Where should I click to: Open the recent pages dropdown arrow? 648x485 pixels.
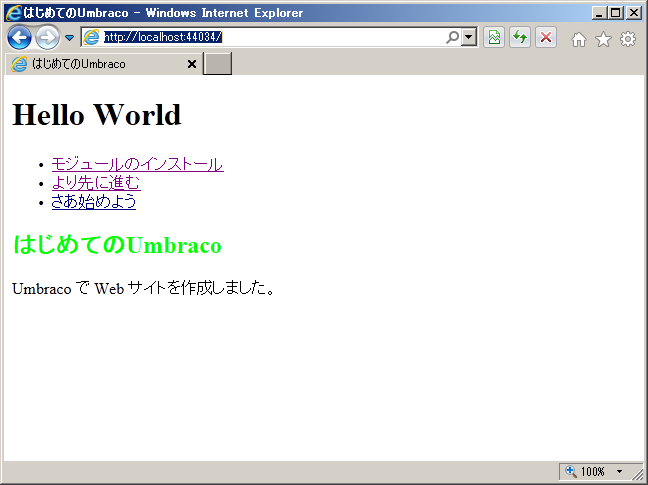(69, 38)
